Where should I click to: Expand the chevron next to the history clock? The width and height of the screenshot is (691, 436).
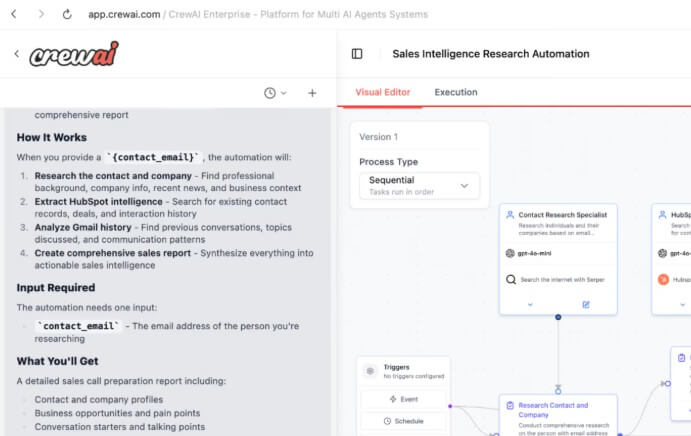click(x=284, y=93)
